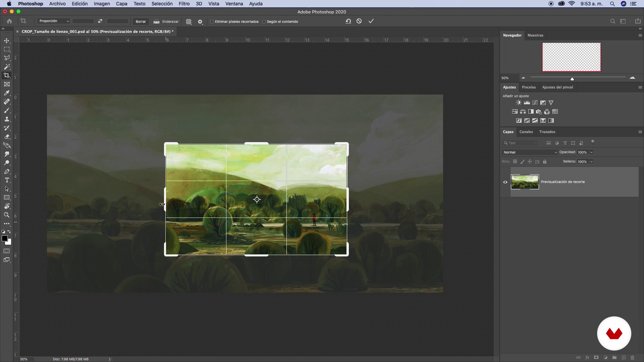Switch to the Canales tab
This screenshot has width=644, height=362.
click(526, 132)
